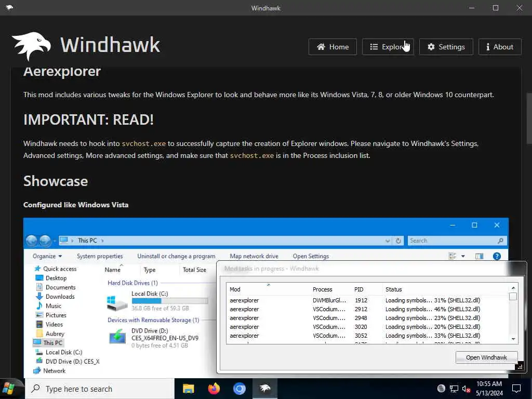Screen dimensions: 532x399
Task: Click the Vista showcase screenshot's back button
Action: 32,241
